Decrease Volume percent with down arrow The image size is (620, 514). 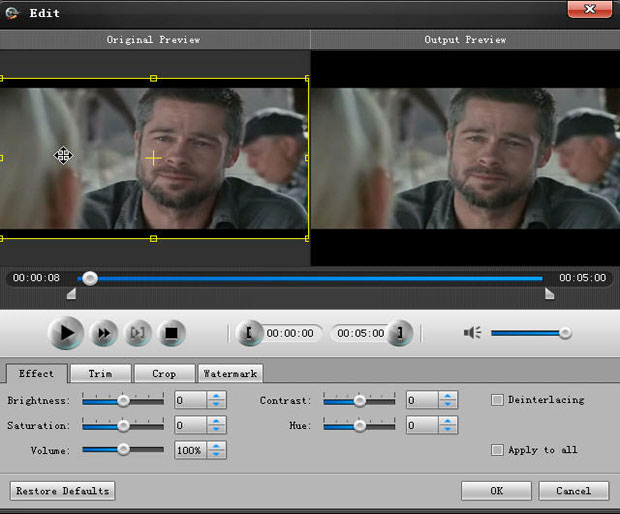click(216, 454)
